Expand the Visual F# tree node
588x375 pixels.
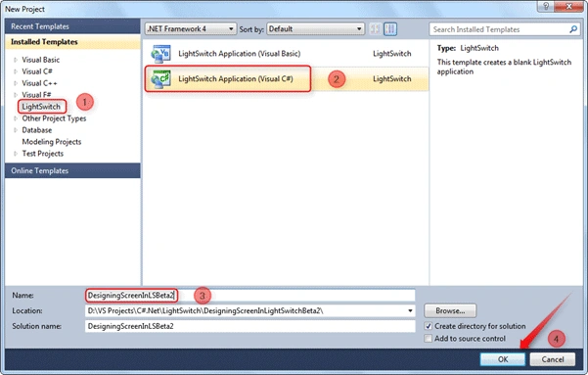[16, 95]
